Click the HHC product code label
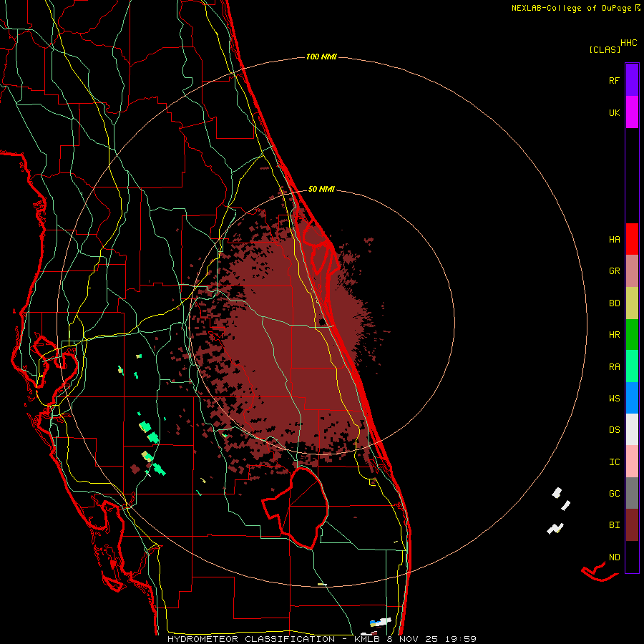The height and width of the screenshot is (644, 644). pos(628,43)
